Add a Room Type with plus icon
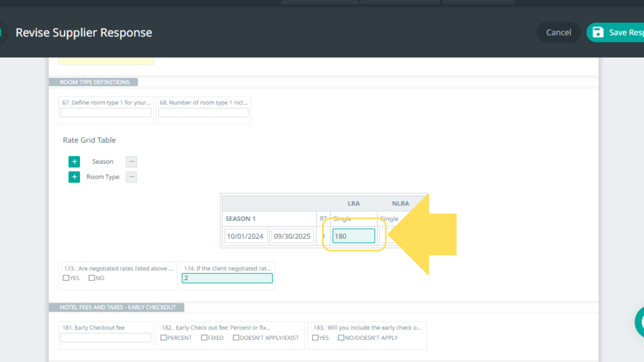 (x=74, y=177)
